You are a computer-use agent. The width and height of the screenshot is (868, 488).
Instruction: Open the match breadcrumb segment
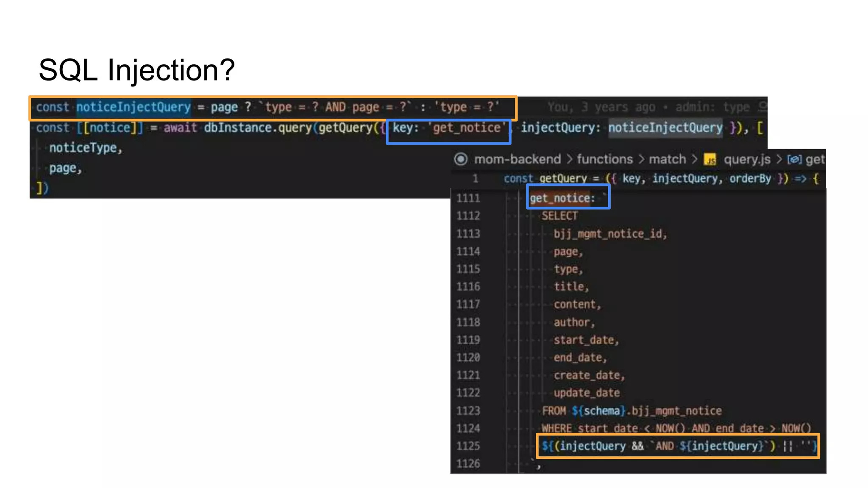point(668,159)
